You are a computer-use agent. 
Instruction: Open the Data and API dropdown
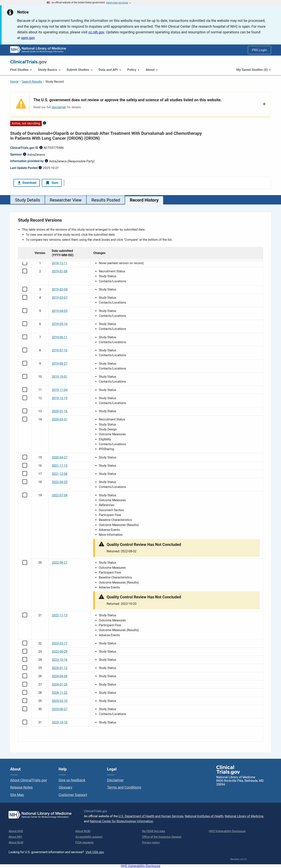click(x=110, y=70)
